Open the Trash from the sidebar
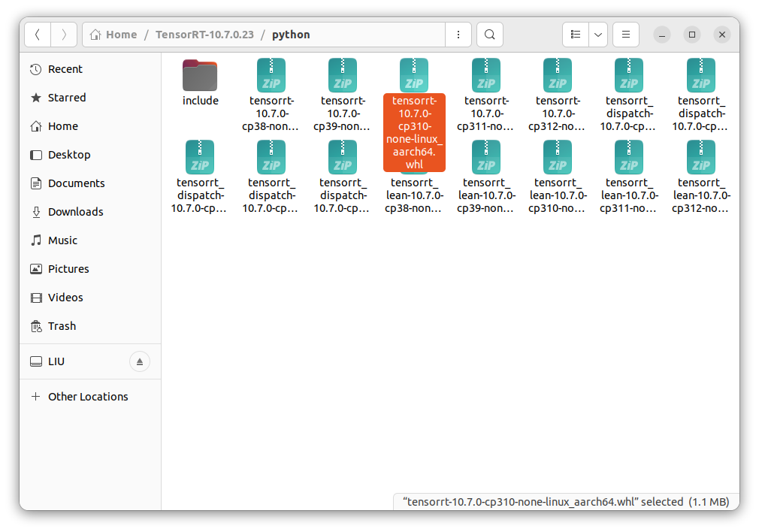The height and width of the screenshot is (532, 759). 62,325
